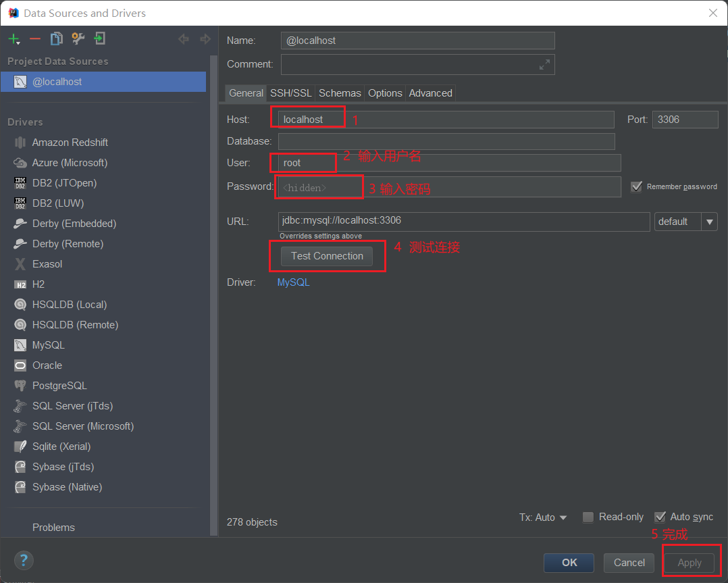
Task: Switch to the Schemas tab
Action: click(x=340, y=93)
